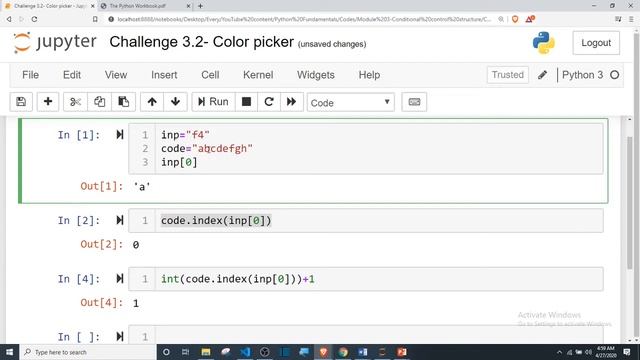Open the Windows Start menu
This screenshot has height=360, width=640.
pyautogui.click(x=9, y=352)
